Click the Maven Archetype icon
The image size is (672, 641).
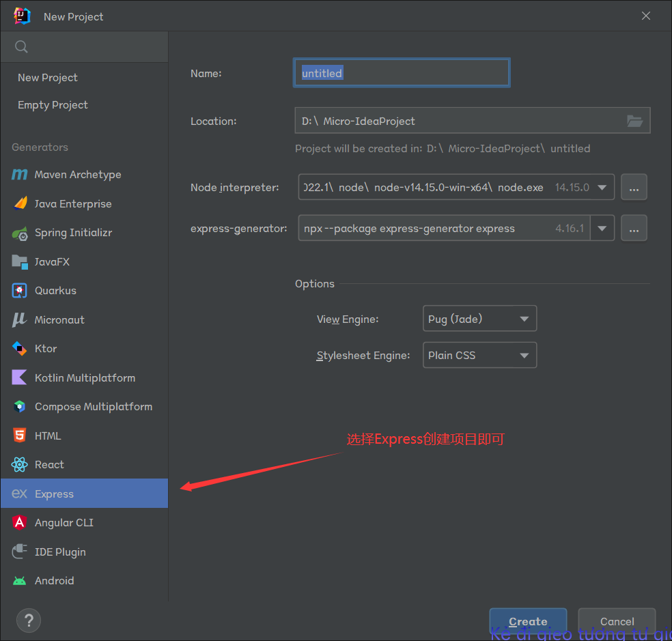click(19, 174)
